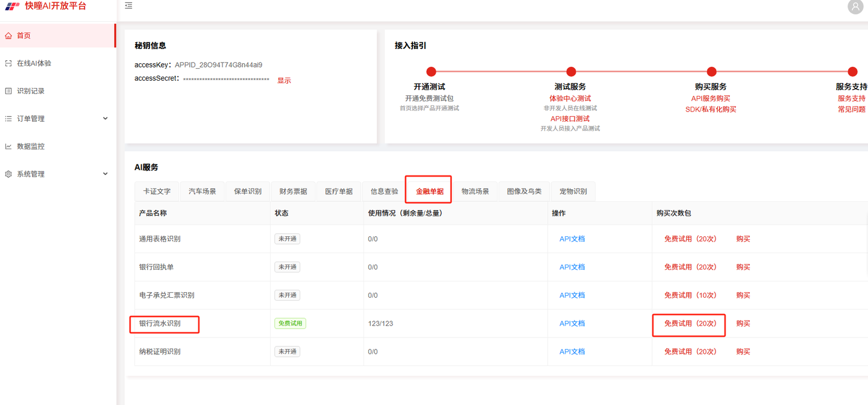Select the 金融单据 tab
Image resolution: width=868 pixels, height=405 pixels.
[x=429, y=191]
